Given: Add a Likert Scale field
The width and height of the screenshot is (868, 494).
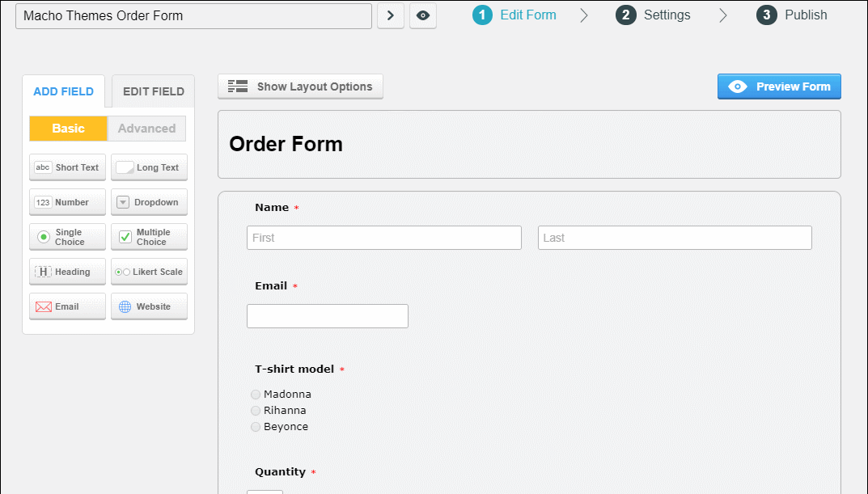Looking at the screenshot, I should click(149, 272).
